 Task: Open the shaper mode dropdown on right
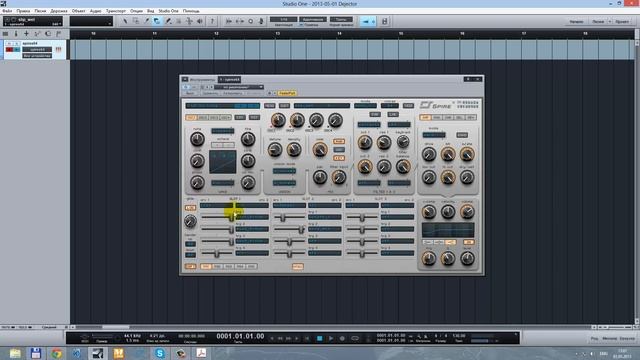tap(434, 135)
